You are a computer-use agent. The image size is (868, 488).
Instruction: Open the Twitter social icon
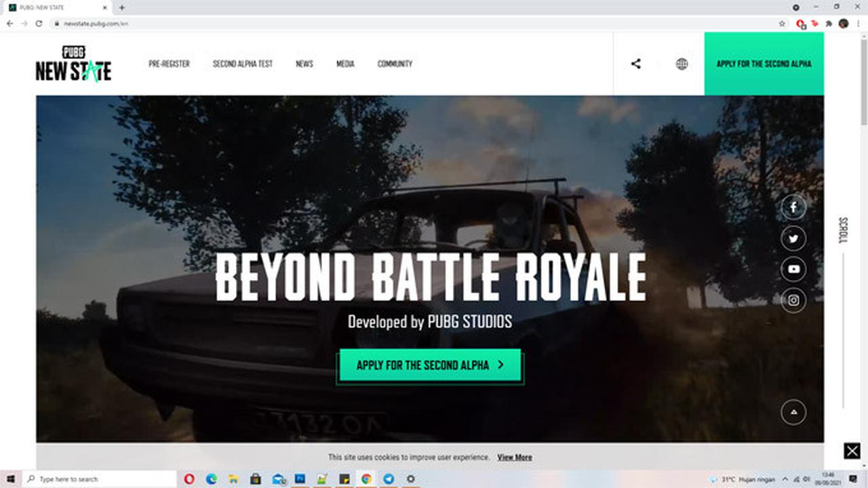793,239
